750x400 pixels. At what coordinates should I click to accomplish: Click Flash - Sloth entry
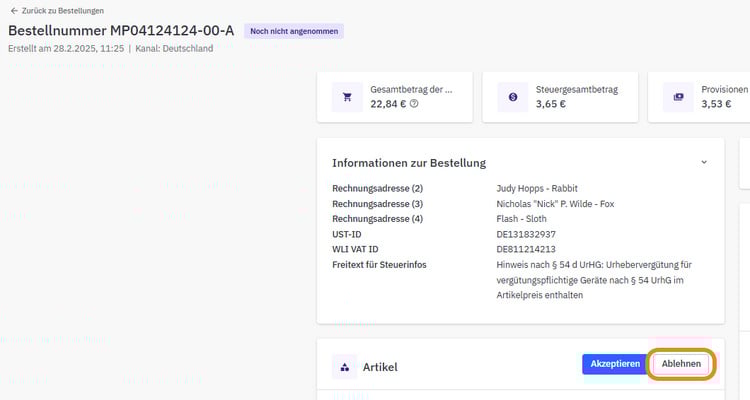coord(521,219)
